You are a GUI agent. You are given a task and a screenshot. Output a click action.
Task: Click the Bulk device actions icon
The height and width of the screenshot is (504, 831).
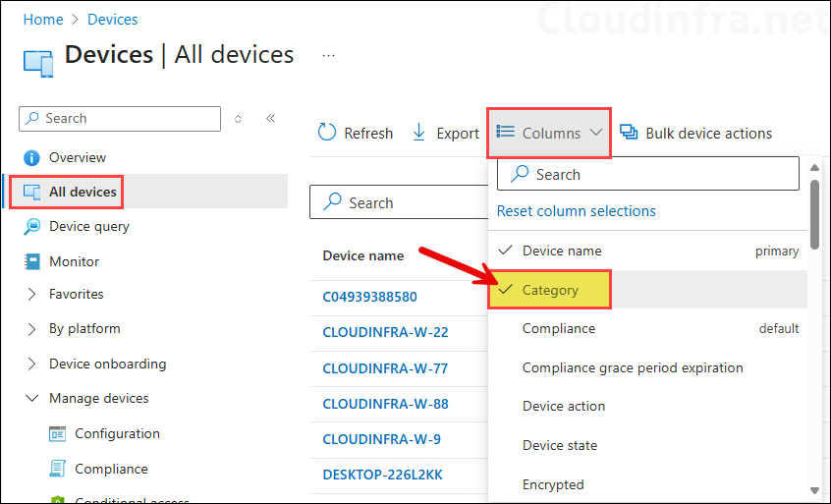pyautogui.click(x=629, y=134)
